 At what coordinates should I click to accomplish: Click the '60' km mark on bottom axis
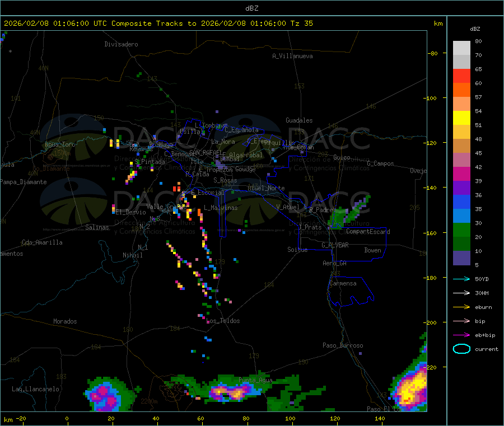[200, 418]
